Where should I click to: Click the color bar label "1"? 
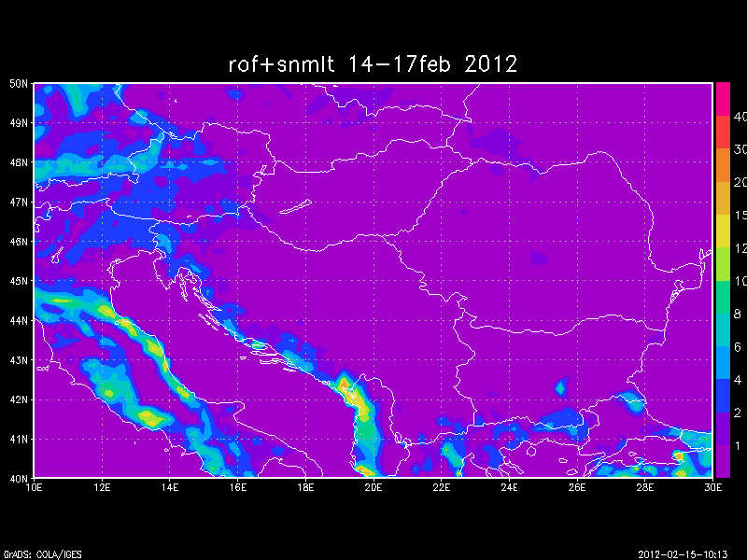click(738, 446)
